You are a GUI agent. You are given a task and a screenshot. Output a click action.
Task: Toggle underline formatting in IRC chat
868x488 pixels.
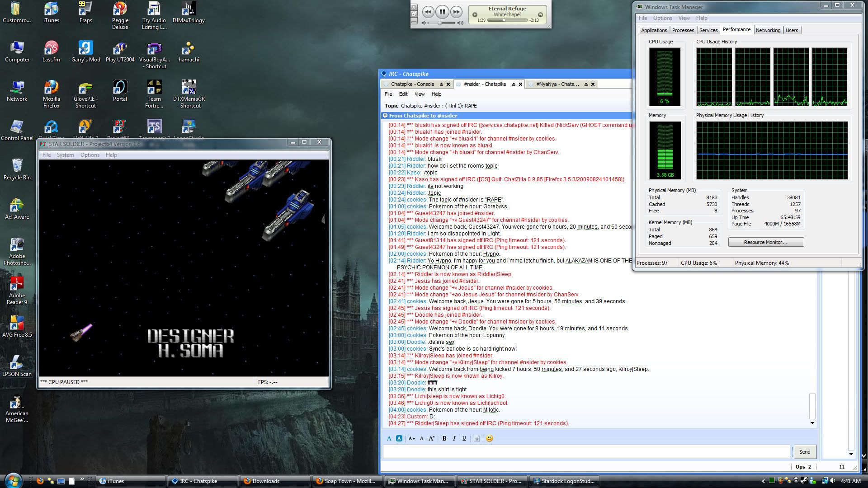pyautogui.click(x=464, y=438)
